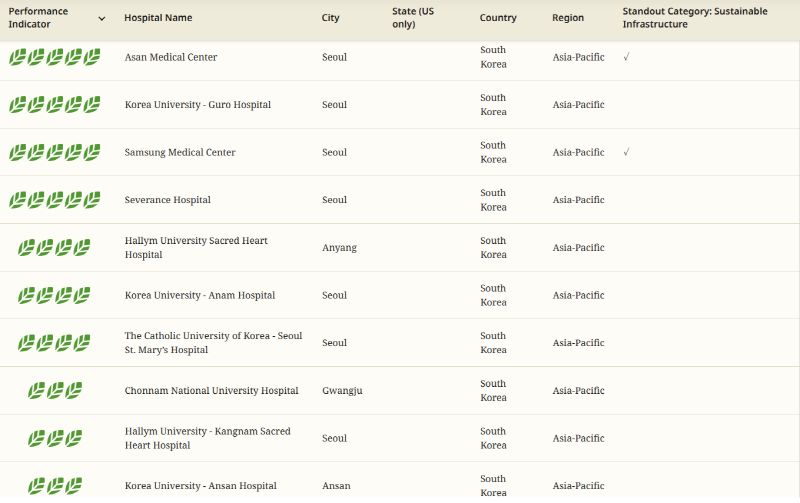Click 'South Korea' in Chonnam National University row
Image resolution: width=800 pixels, height=503 pixels.
(493, 391)
